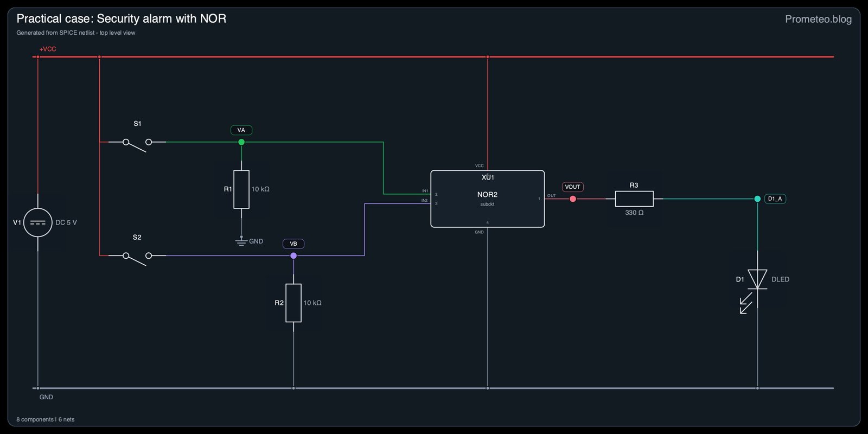The image size is (868, 434).
Task: Click the 'Generated from SPICE netlist' subtitle
Action: click(x=76, y=33)
